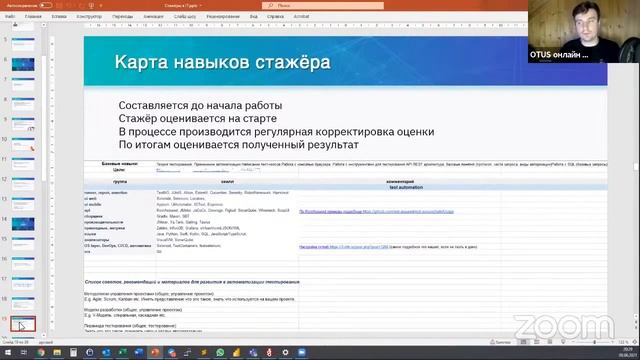Open Google Chrome from taskbar
This screenshot has height=360, width=640.
tap(41, 353)
